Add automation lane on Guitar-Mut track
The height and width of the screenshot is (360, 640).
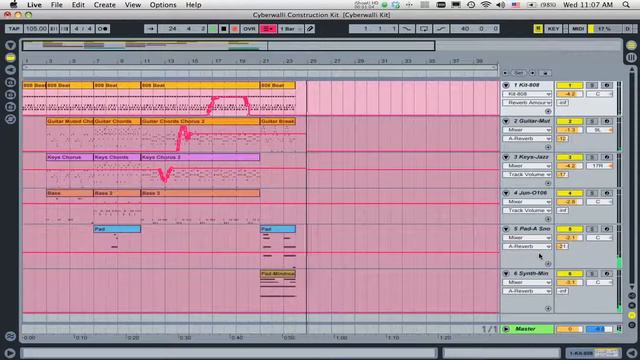(548, 147)
